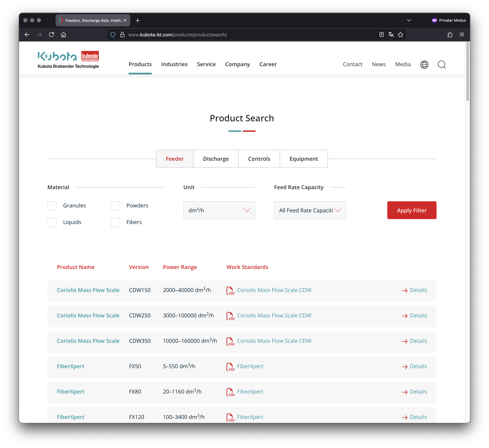Tick the Fibers checkbox

115,222
